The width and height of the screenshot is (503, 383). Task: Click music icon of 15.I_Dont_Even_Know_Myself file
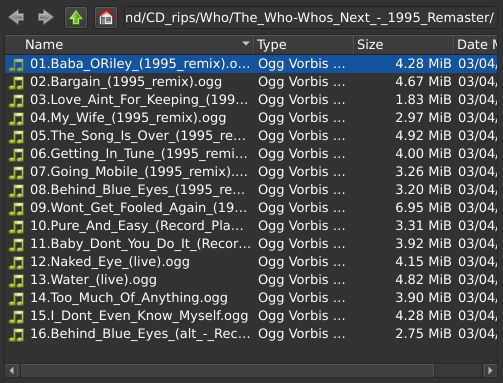(x=16, y=316)
